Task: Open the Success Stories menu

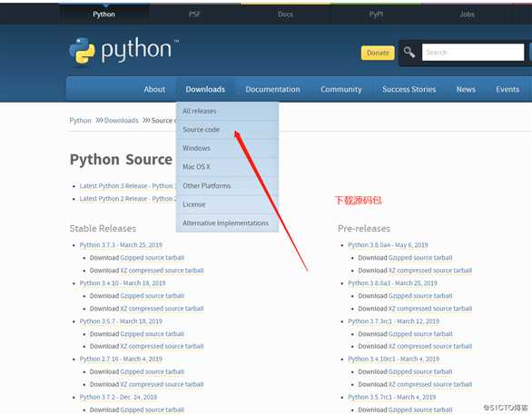Action: coord(409,89)
